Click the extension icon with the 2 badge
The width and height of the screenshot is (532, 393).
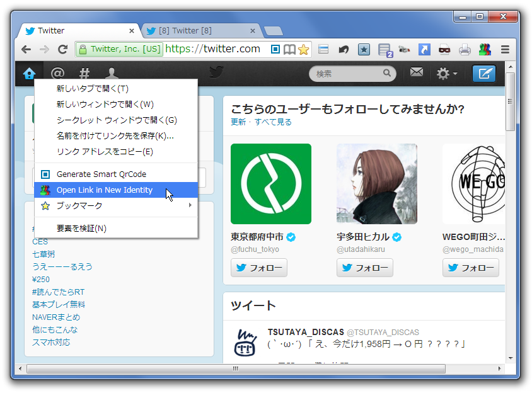click(385, 50)
